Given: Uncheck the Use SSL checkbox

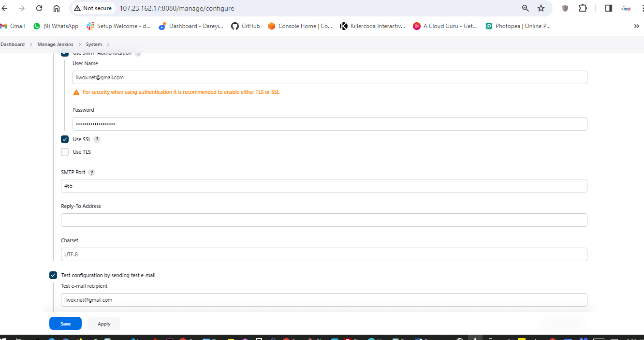Looking at the screenshot, I should click(x=65, y=139).
